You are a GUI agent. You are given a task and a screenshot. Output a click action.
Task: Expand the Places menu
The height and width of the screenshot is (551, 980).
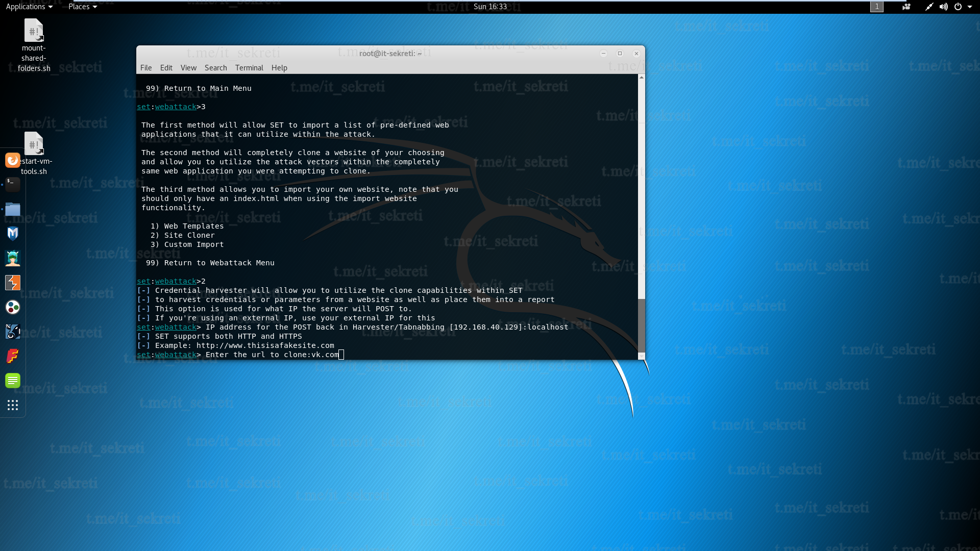[x=82, y=7]
